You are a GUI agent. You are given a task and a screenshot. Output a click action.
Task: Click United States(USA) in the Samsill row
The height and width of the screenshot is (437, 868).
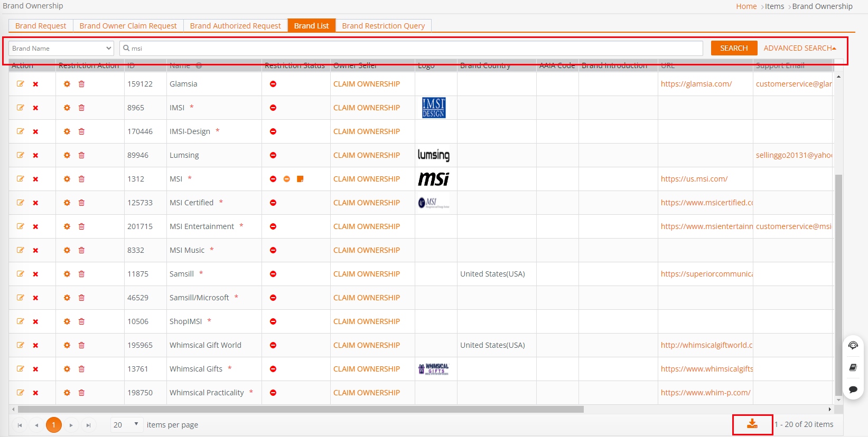coord(492,274)
